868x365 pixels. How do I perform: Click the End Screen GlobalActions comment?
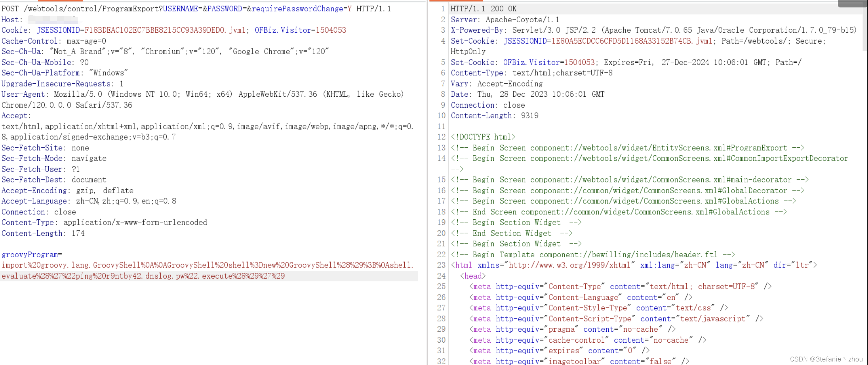(x=619, y=212)
